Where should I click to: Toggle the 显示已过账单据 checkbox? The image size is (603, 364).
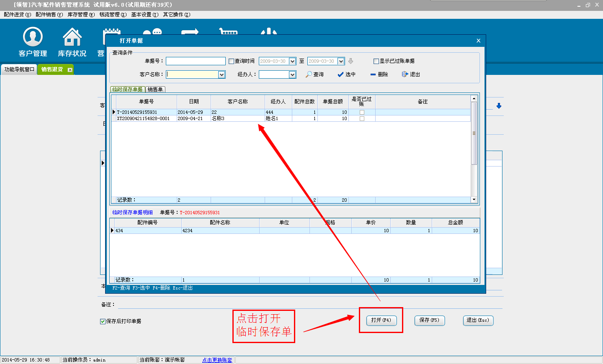coord(376,62)
